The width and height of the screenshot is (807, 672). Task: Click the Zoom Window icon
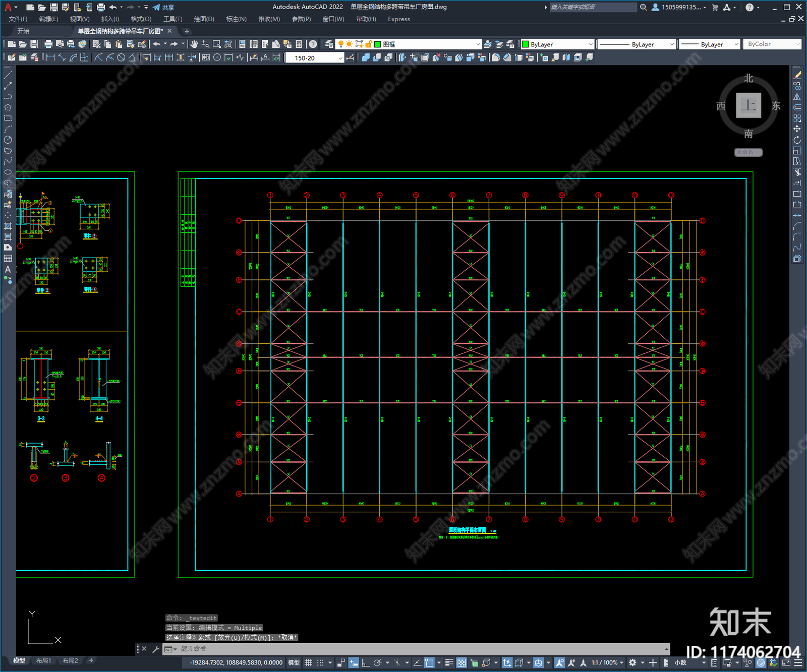pyautogui.click(x=217, y=44)
